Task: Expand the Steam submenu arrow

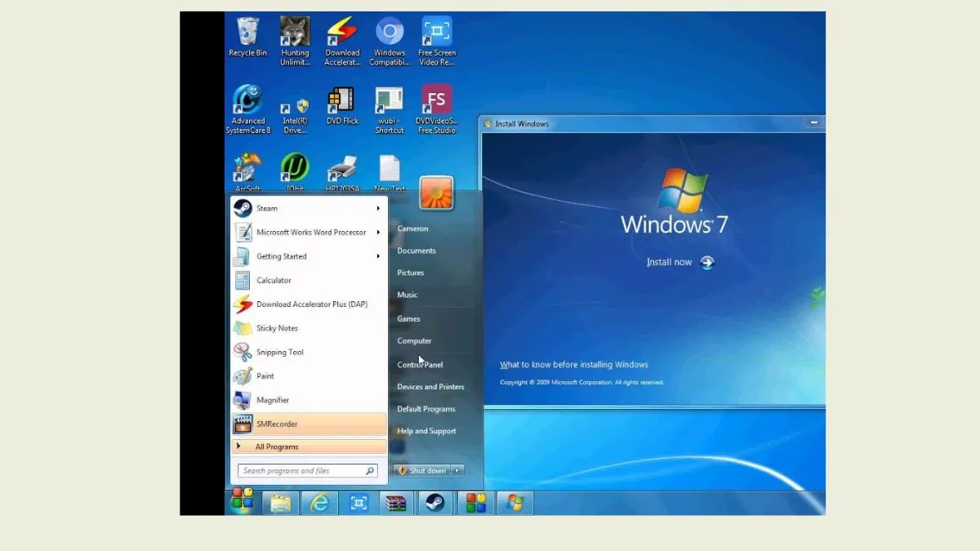Action: (x=378, y=209)
